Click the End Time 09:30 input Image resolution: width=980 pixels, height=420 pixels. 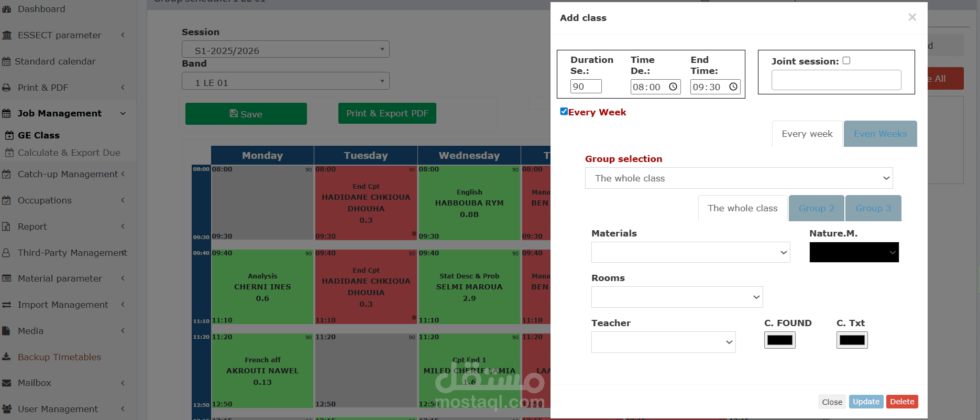click(x=715, y=87)
